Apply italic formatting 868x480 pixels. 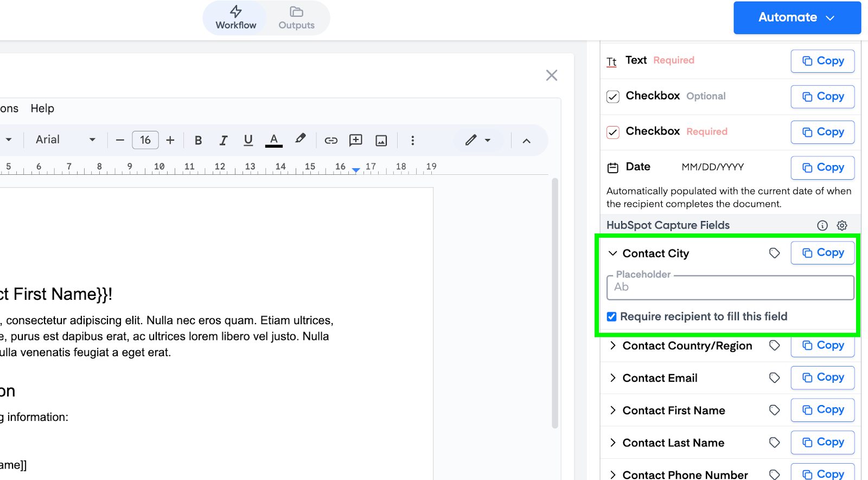point(223,141)
